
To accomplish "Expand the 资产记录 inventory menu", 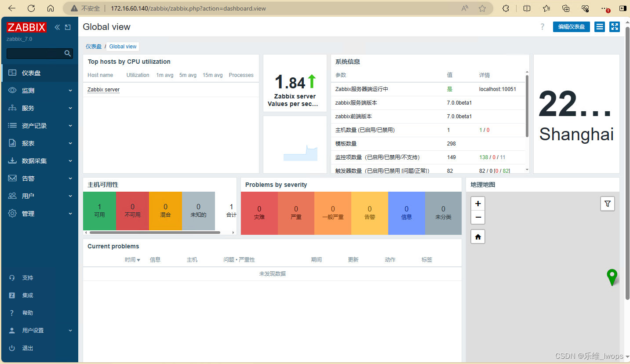I will 40,126.
